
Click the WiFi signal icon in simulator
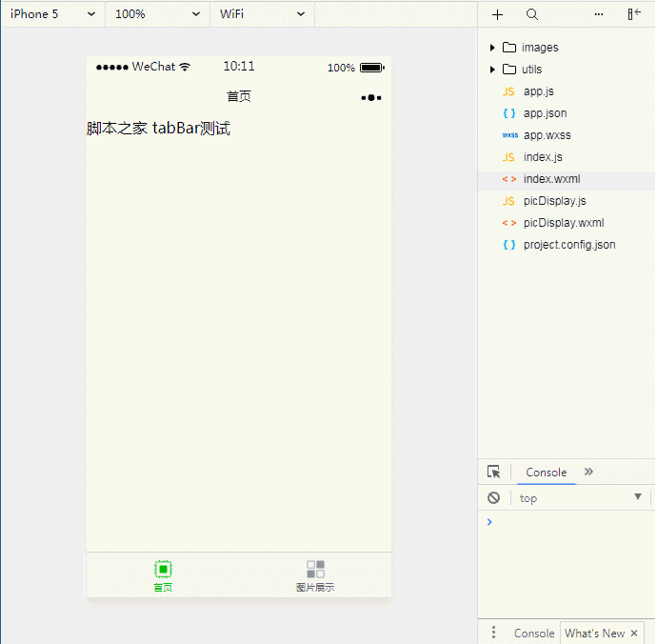(x=185, y=67)
